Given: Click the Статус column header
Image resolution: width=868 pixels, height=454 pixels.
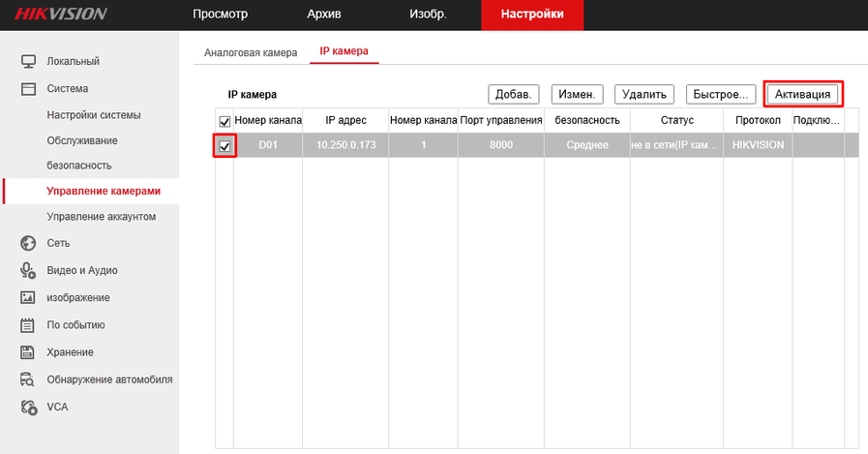Looking at the screenshot, I should click(x=677, y=120).
